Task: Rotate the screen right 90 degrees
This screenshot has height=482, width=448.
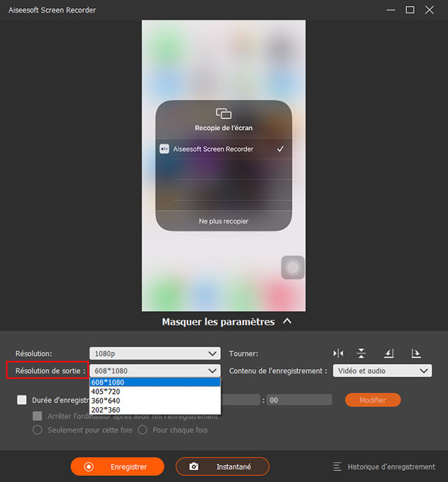Action: click(416, 353)
